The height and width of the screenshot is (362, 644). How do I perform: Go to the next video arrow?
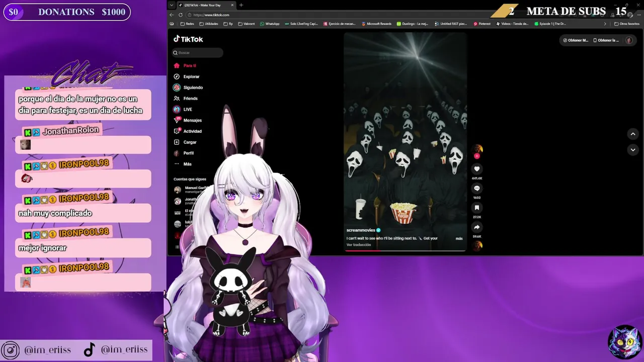[x=633, y=150]
